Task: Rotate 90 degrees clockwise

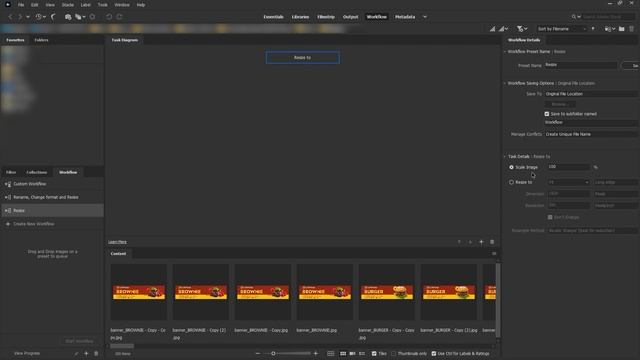Action: coord(119,17)
